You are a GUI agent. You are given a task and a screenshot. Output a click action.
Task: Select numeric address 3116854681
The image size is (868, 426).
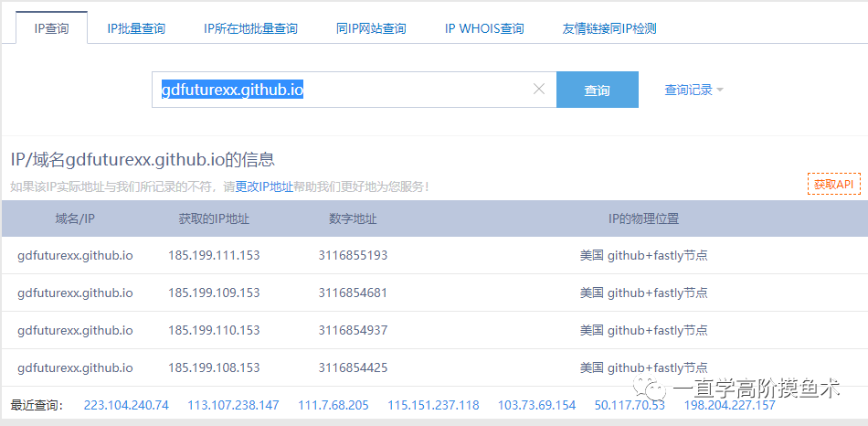[x=353, y=293]
